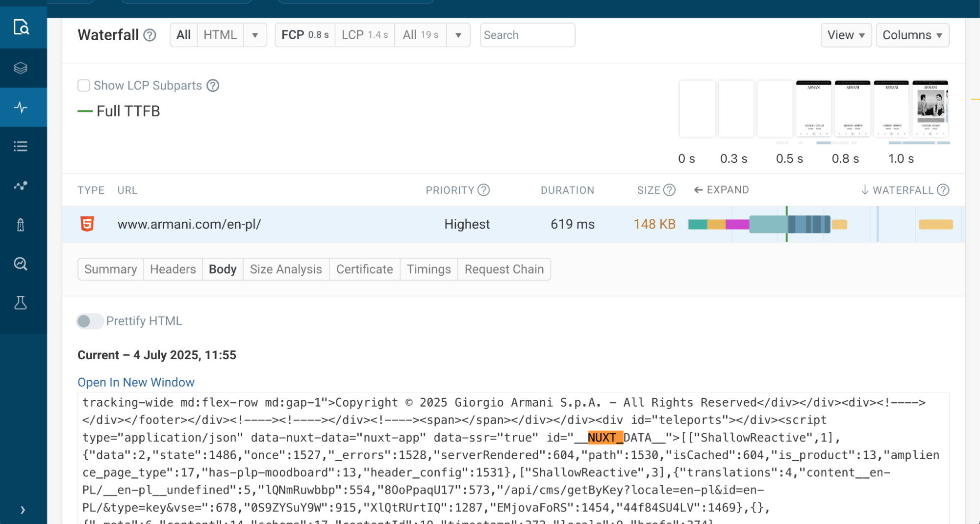
Task: Open the time range dropdown arrow
Action: 458,35
